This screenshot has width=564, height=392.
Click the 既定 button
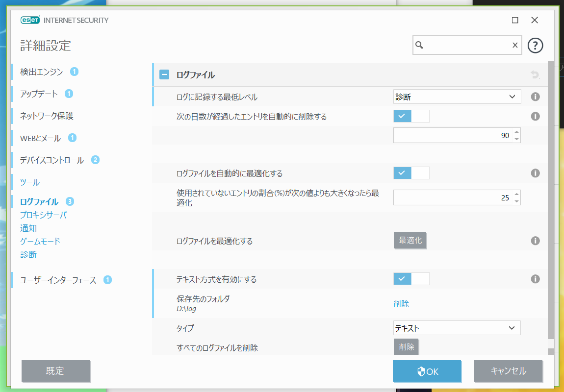(55, 371)
